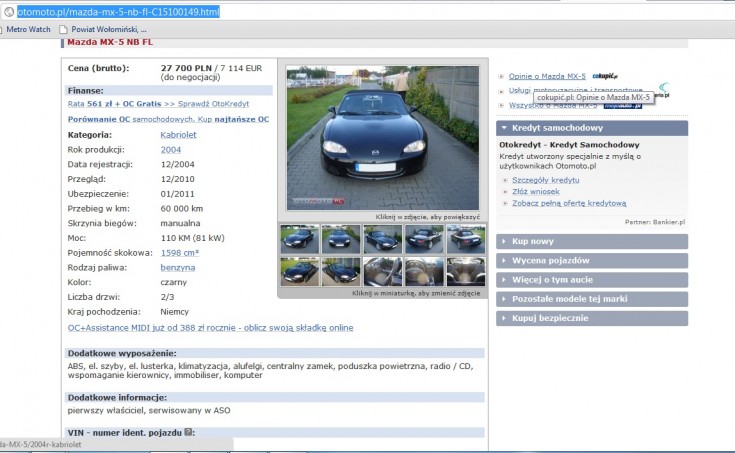Select first thumbnail in bottom gallery row
This screenshot has height=453, width=735.
click(x=300, y=272)
